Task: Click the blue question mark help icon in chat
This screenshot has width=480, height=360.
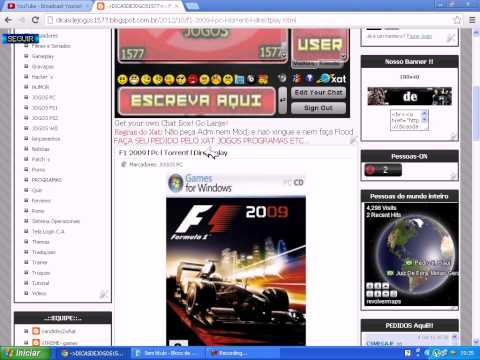Action: pos(309,78)
